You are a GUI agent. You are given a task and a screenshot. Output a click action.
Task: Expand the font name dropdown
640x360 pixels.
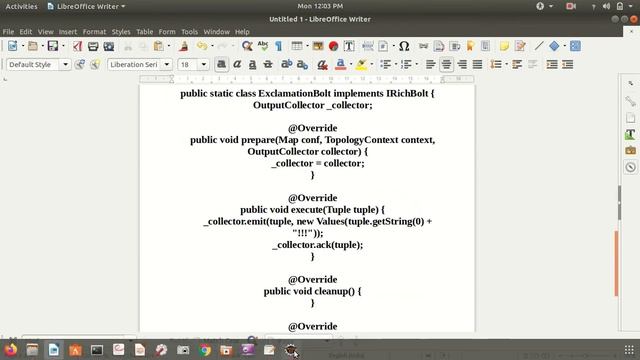click(167, 64)
